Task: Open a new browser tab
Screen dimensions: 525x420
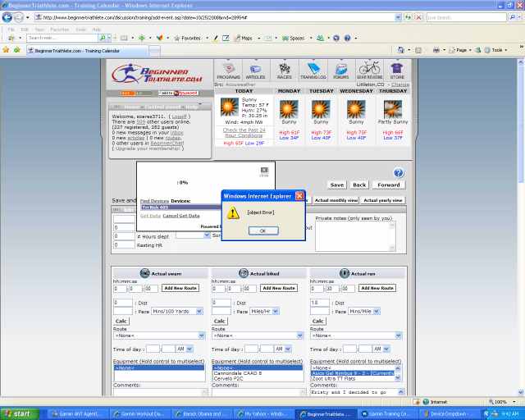Action: (154, 51)
